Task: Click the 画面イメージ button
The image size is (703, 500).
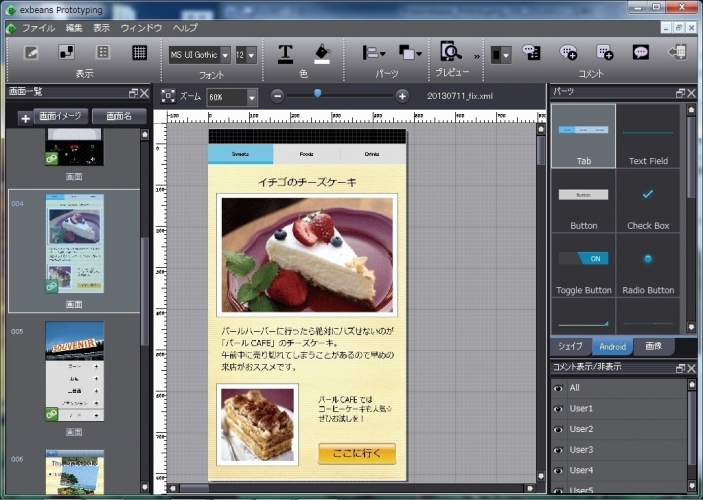Action: (x=61, y=116)
